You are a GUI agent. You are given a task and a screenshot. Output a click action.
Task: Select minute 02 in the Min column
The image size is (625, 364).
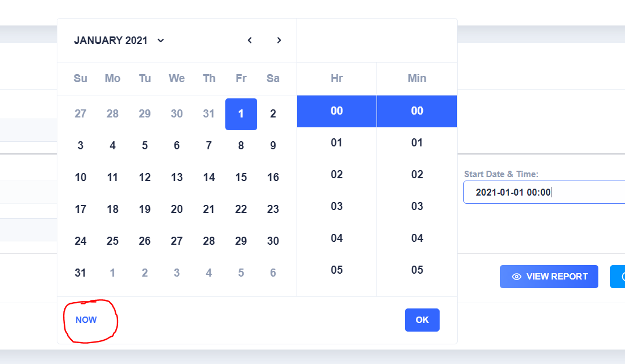(x=416, y=174)
